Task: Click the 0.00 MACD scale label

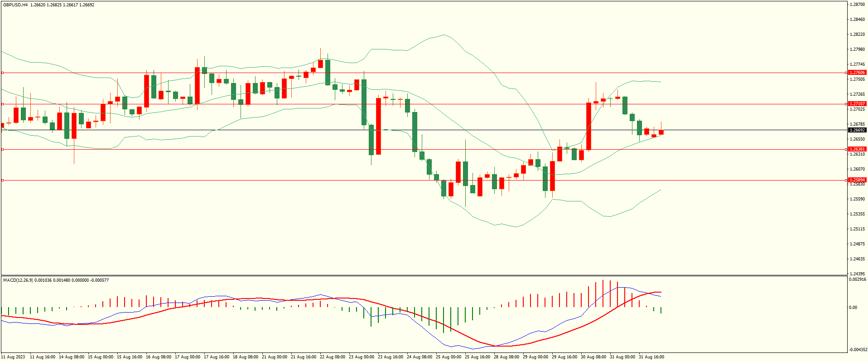Action: click(x=853, y=308)
